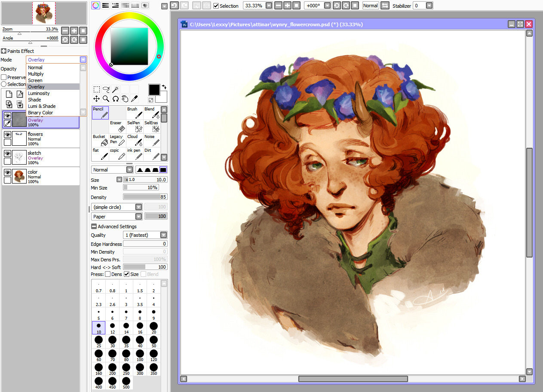Open the Stabilizer value dropdown

[x=429, y=6]
